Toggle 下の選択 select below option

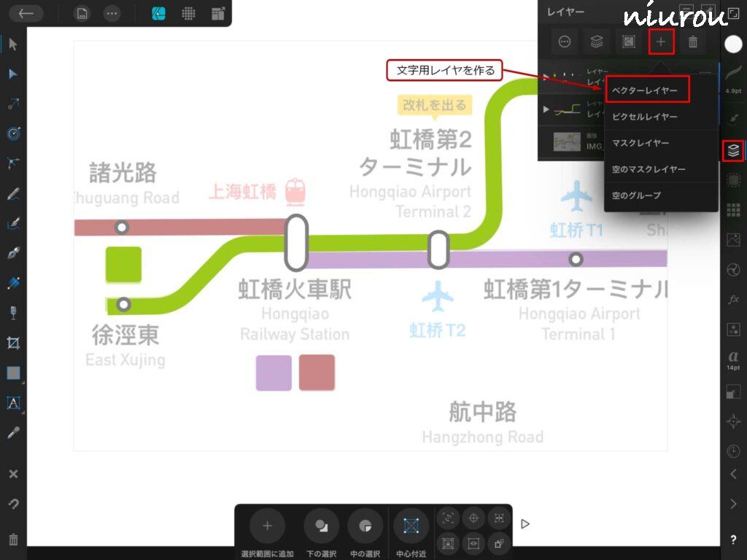(321, 526)
